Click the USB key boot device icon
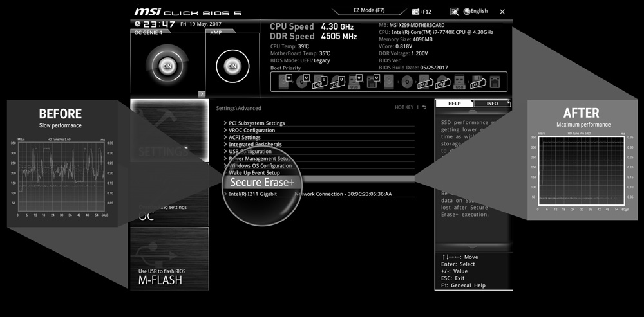644x317 pixels. pos(459,82)
